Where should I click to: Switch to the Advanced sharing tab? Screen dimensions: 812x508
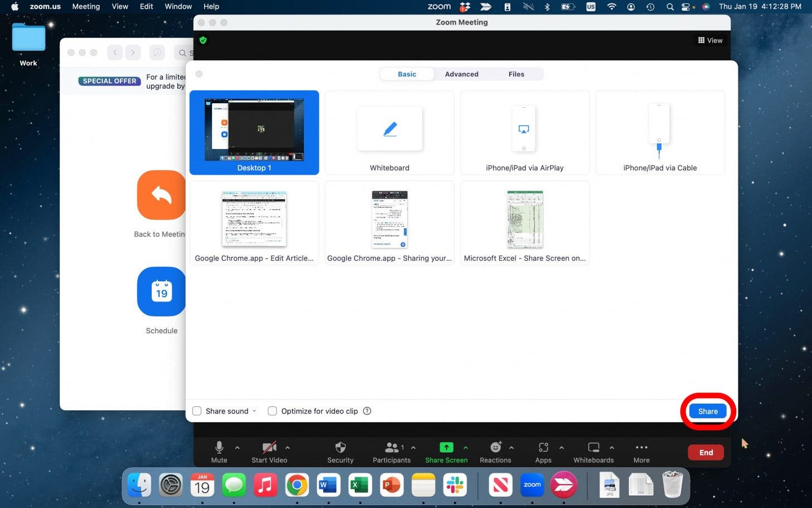click(x=461, y=74)
